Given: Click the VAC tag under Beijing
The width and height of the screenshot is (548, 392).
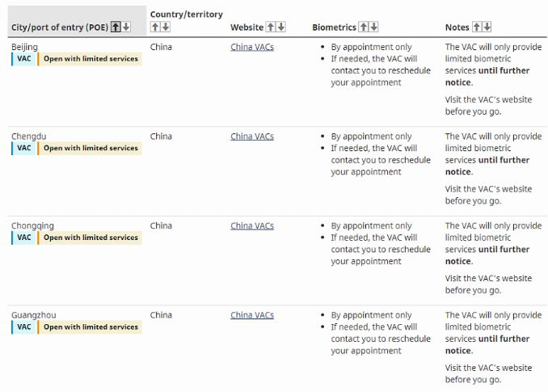Looking at the screenshot, I should tap(24, 59).
